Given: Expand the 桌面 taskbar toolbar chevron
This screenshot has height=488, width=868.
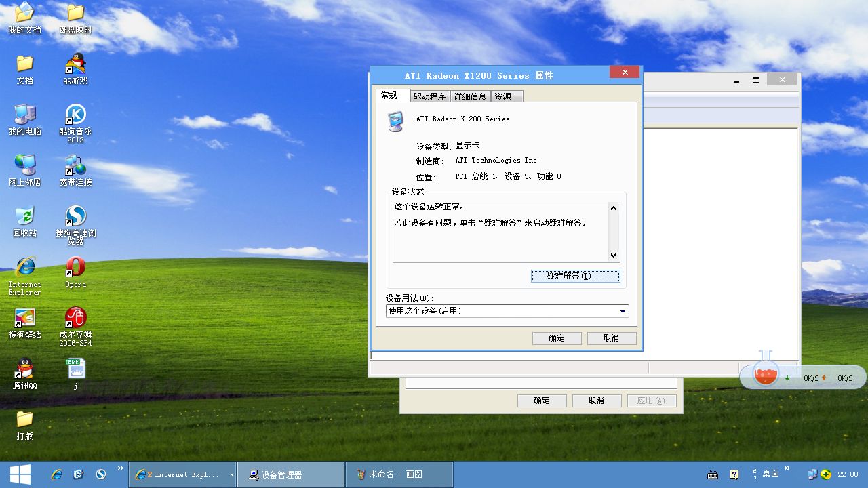Looking at the screenshot, I should point(787,467).
